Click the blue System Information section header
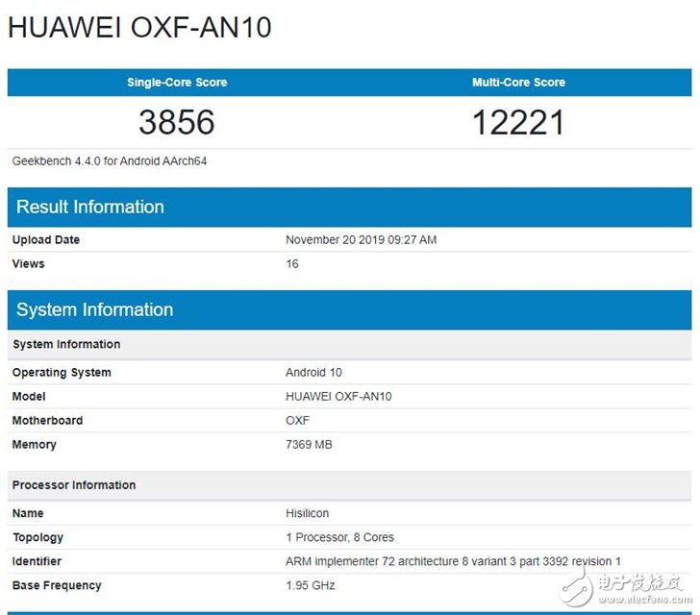The image size is (700, 615). click(x=350, y=309)
